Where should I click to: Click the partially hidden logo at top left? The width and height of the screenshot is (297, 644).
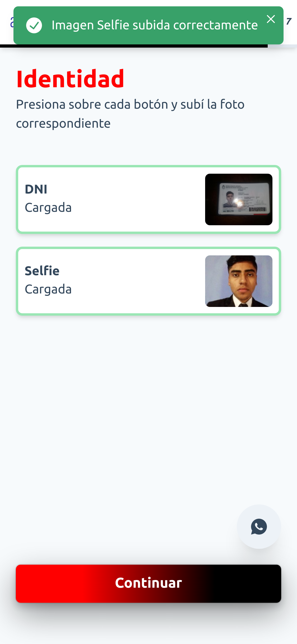[12, 22]
